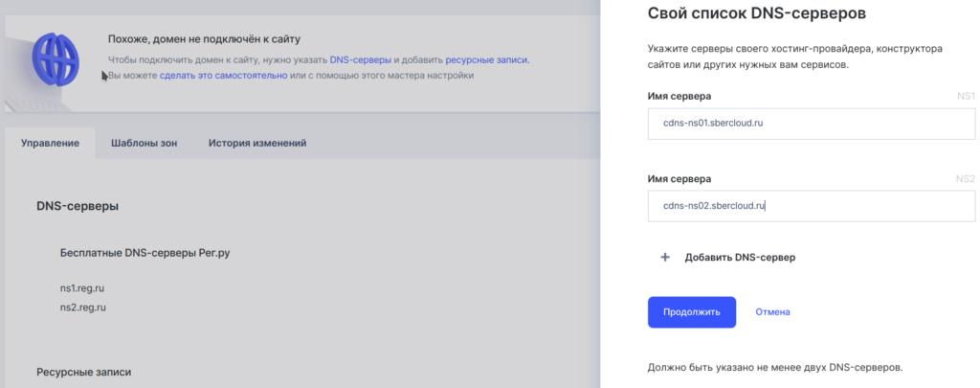Click the Бесплатные DNS-серверы Рег.ру label

click(x=145, y=254)
